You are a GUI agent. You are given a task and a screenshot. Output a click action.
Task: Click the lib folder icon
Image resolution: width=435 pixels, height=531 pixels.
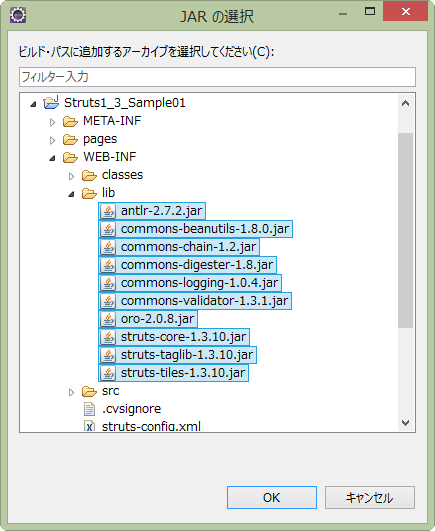tap(89, 193)
